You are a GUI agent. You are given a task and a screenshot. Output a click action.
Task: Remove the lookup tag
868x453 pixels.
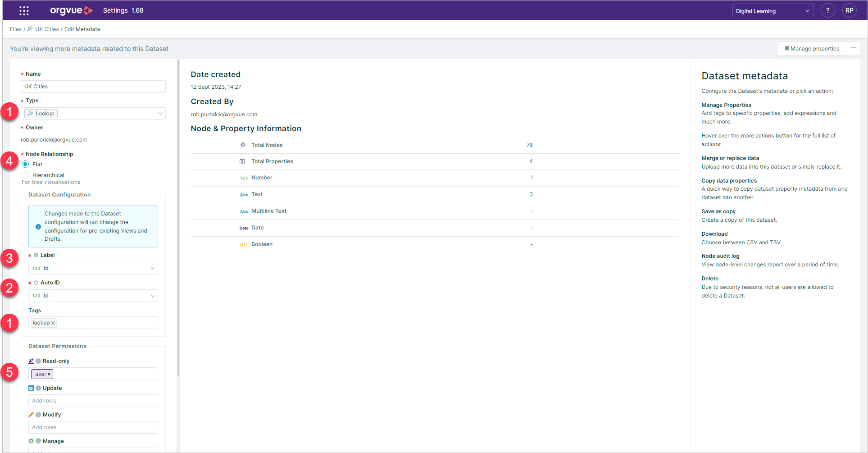coord(53,323)
